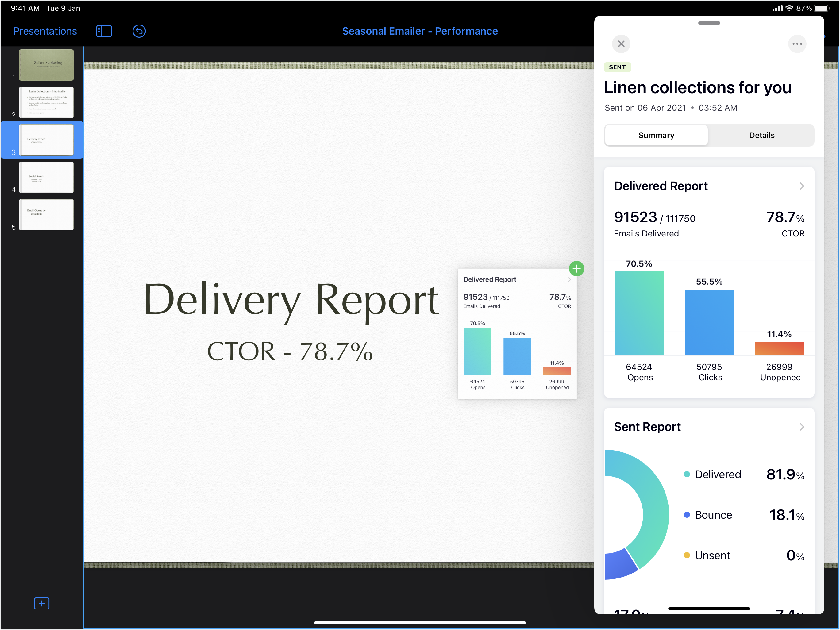
Task: Toggle the slide navigator sidebar icon
Action: pyautogui.click(x=104, y=31)
